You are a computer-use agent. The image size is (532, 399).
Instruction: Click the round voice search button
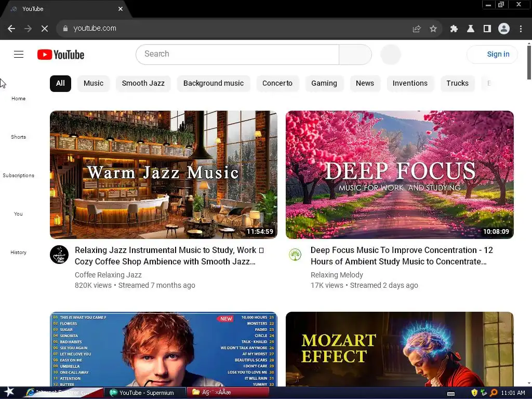pyautogui.click(x=391, y=54)
